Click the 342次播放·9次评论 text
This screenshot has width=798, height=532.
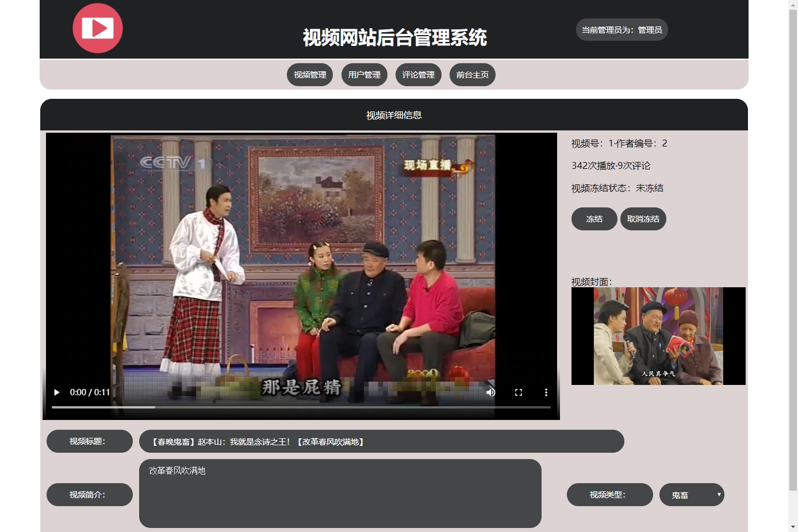coord(611,165)
